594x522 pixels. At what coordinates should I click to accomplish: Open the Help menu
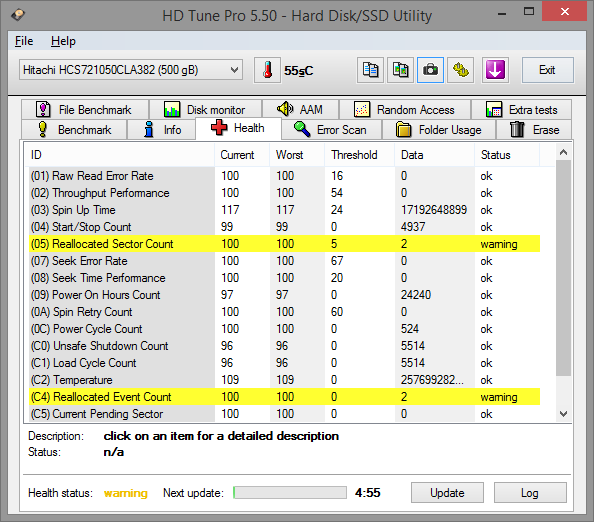tap(63, 41)
